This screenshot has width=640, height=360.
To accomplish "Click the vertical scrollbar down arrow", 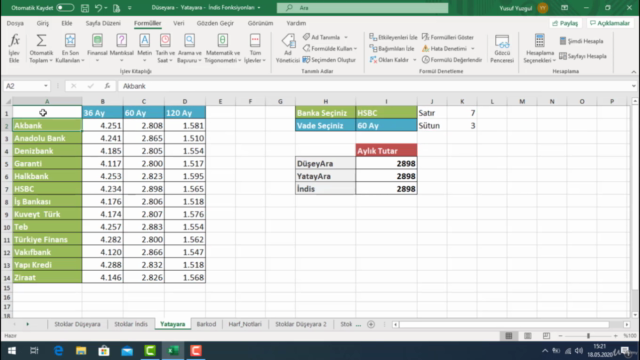I will 635,315.
